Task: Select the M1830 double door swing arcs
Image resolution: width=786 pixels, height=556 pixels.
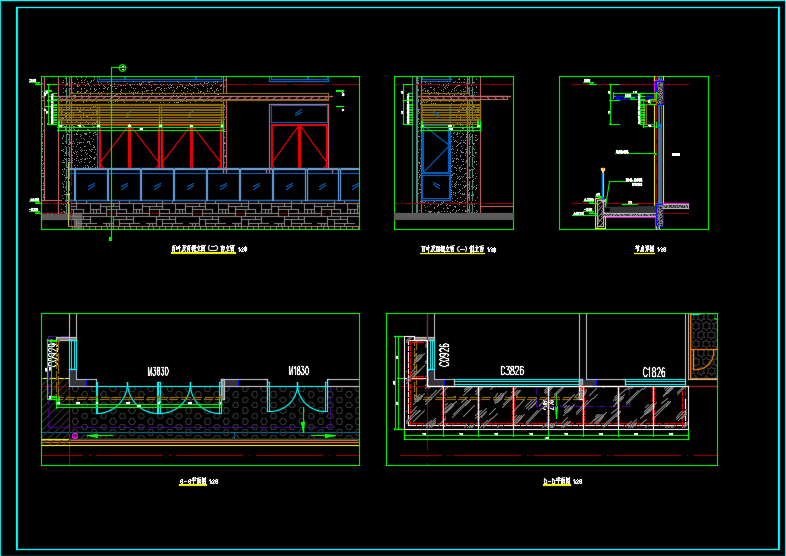Action: tap(298, 397)
